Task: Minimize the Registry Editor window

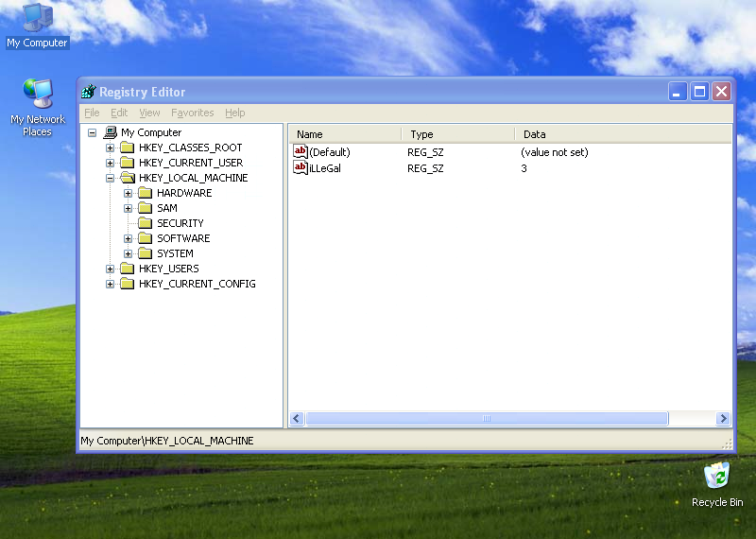Action: tap(678, 91)
